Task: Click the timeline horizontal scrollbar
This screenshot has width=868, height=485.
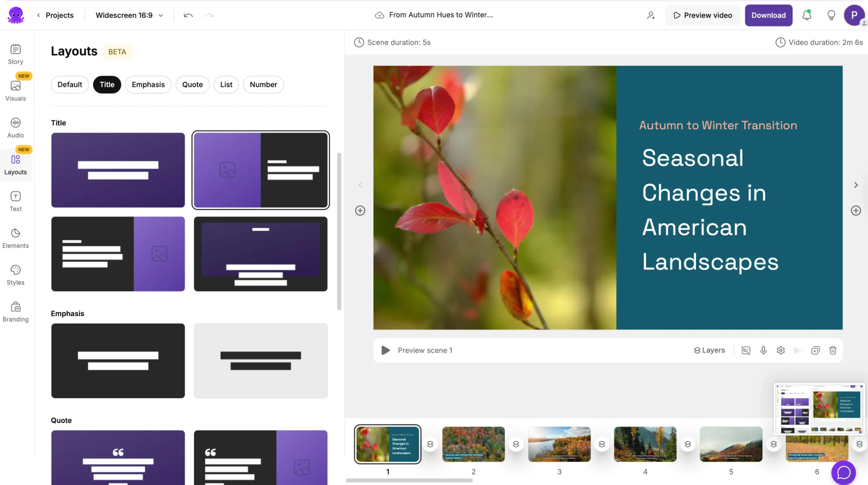Action: 409,480
